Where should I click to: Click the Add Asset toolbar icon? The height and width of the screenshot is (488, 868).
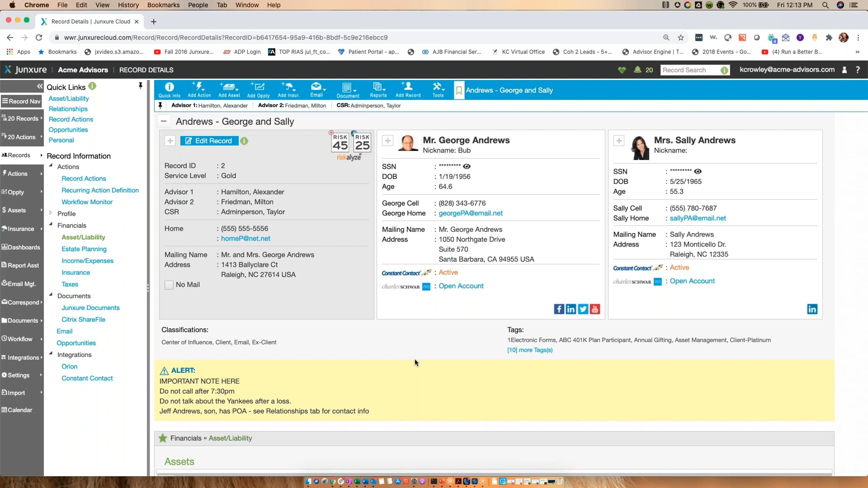coord(229,90)
